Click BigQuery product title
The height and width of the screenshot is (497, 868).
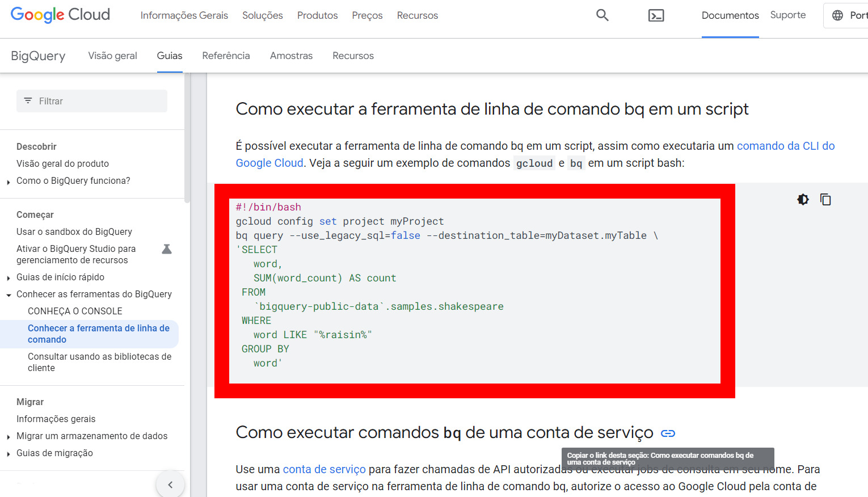pos(38,56)
